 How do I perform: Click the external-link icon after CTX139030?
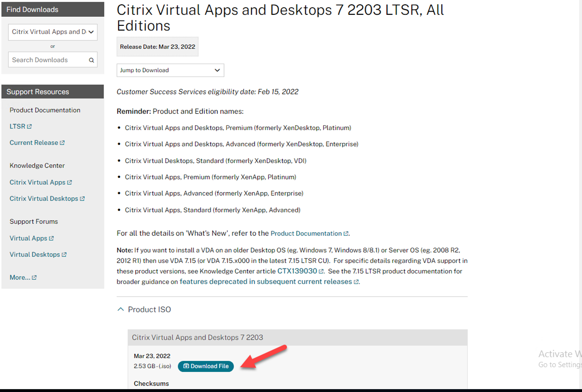[x=322, y=272]
